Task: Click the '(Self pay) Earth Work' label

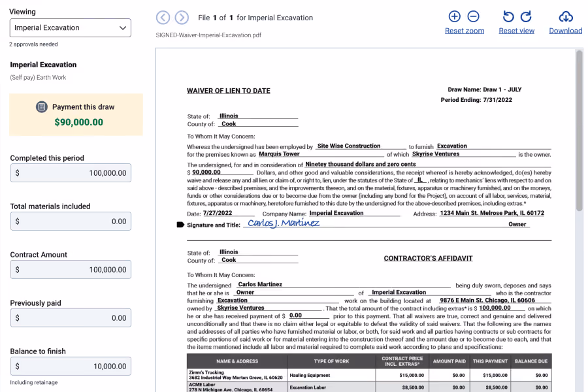Action: point(38,77)
